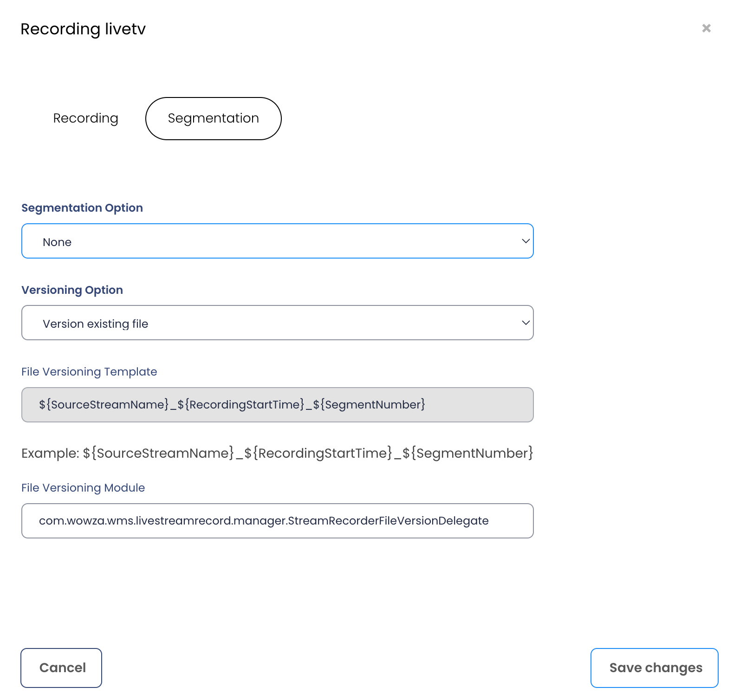Click the None value in the segmentation select
The width and height of the screenshot is (740, 700).
click(x=57, y=242)
